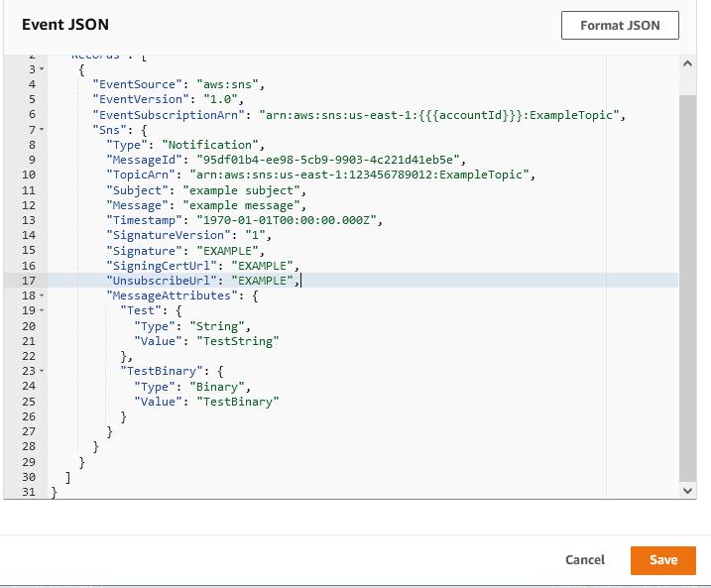Click the "Notification" type value
The image size is (711, 588).
pyautogui.click(x=210, y=145)
